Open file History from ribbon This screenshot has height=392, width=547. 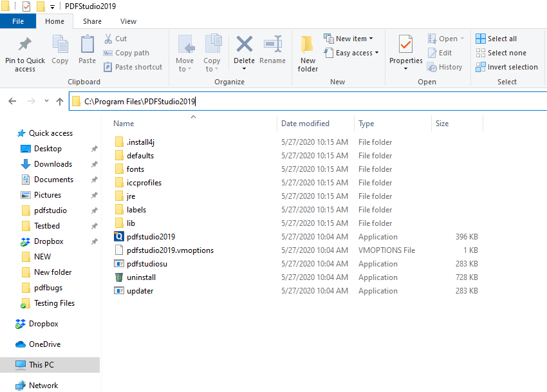pos(445,67)
